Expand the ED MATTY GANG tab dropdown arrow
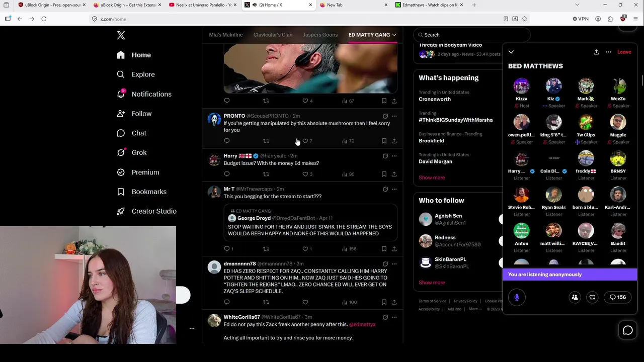Screen dimensions: 644x362 tap(394, 35)
